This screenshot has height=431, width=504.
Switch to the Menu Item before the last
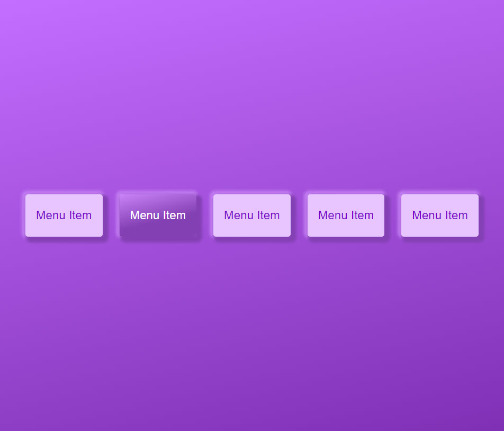pos(346,215)
